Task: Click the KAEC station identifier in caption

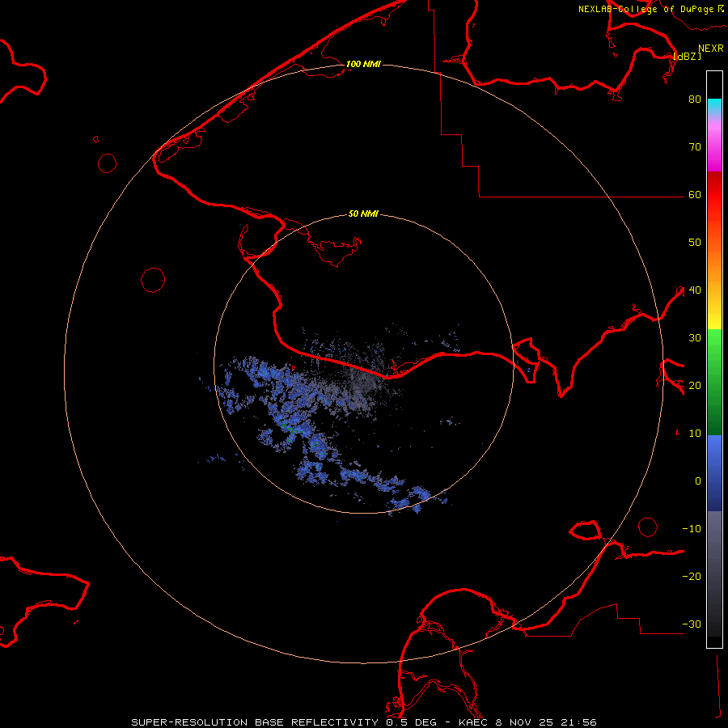Action: (x=474, y=722)
